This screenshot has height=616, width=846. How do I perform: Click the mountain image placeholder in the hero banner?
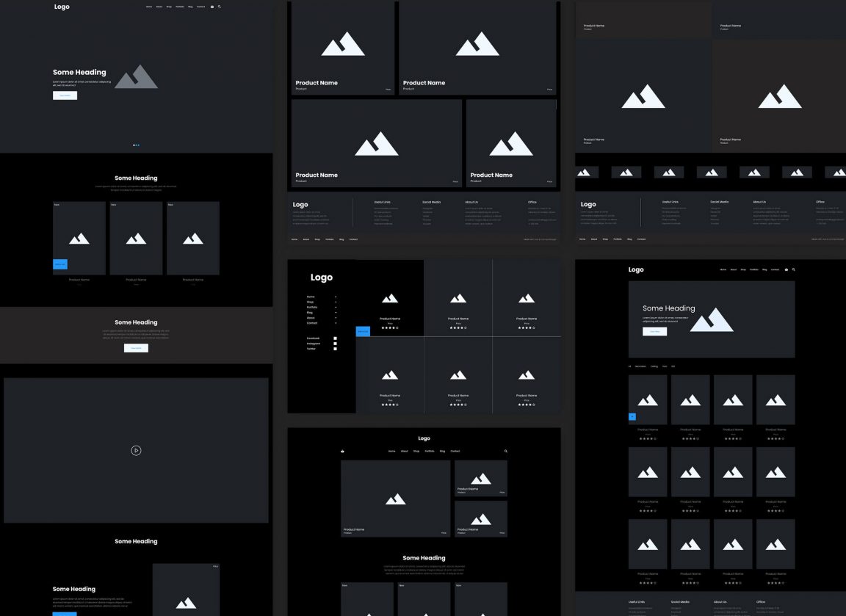click(136, 76)
